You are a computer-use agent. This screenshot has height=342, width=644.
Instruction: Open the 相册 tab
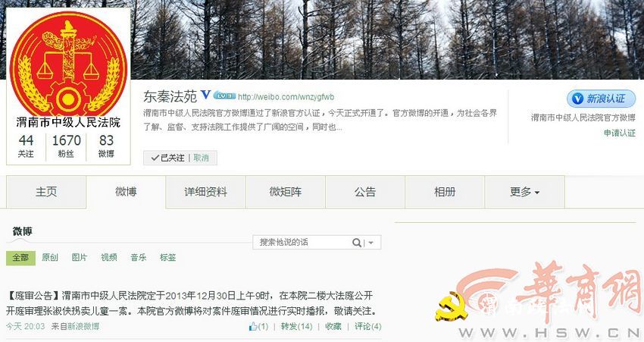click(445, 192)
